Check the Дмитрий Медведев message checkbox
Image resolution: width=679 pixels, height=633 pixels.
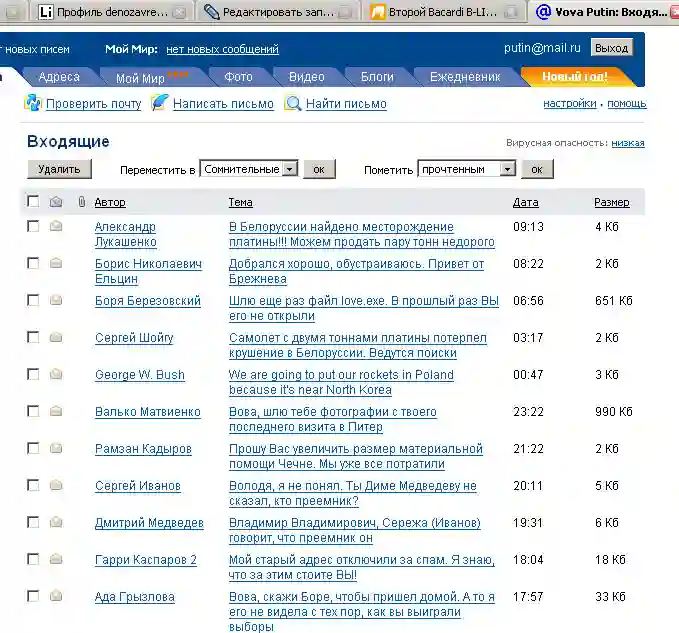click(33, 522)
